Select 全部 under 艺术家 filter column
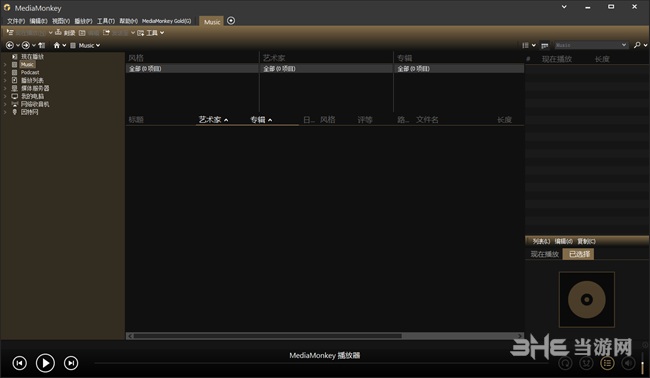650x378 pixels. (x=326, y=68)
